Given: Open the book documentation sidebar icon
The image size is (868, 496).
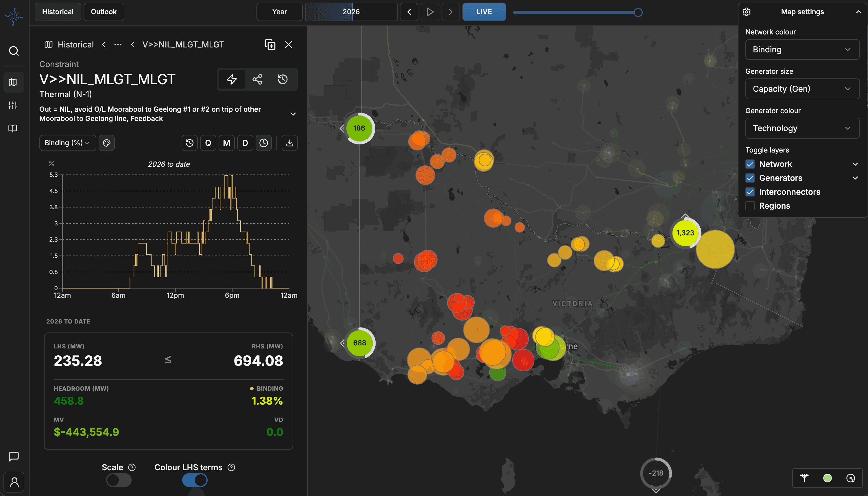Looking at the screenshot, I should [x=13, y=128].
